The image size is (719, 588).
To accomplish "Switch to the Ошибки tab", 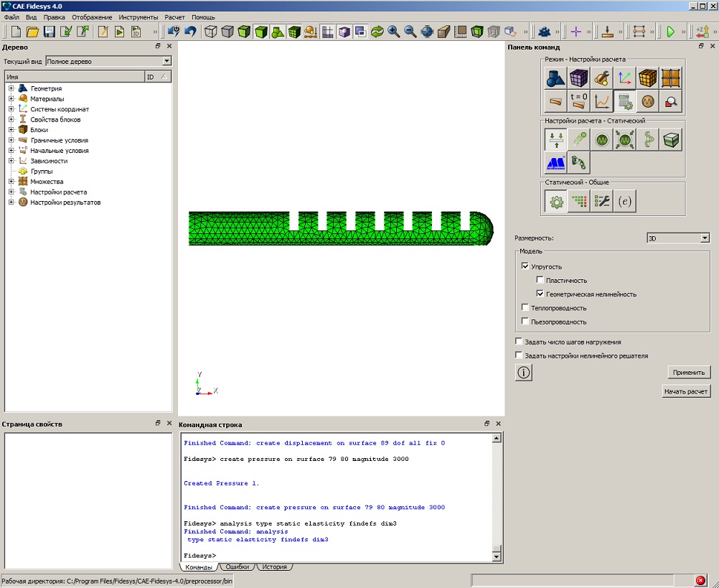I will click(x=237, y=567).
